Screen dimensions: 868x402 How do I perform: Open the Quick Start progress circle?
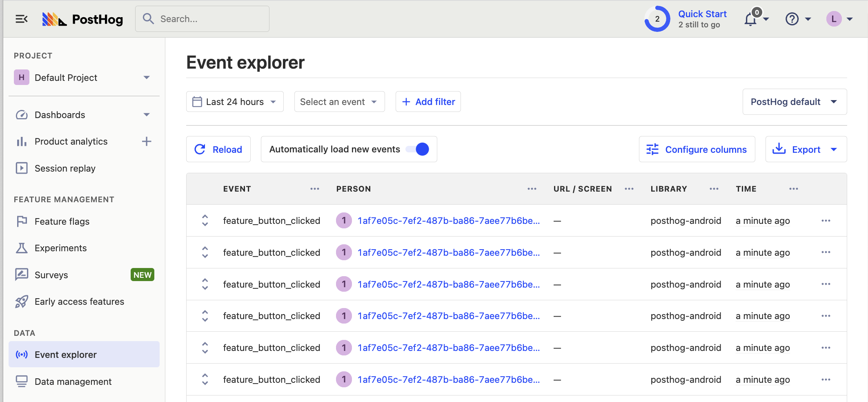pos(657,19)
